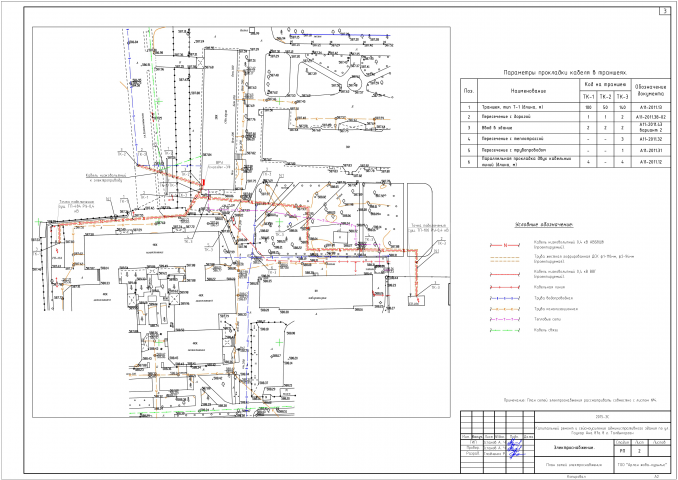Click the sheet number '3' in top corner
This screenshot has height=480, width=678.
[665, 11]
